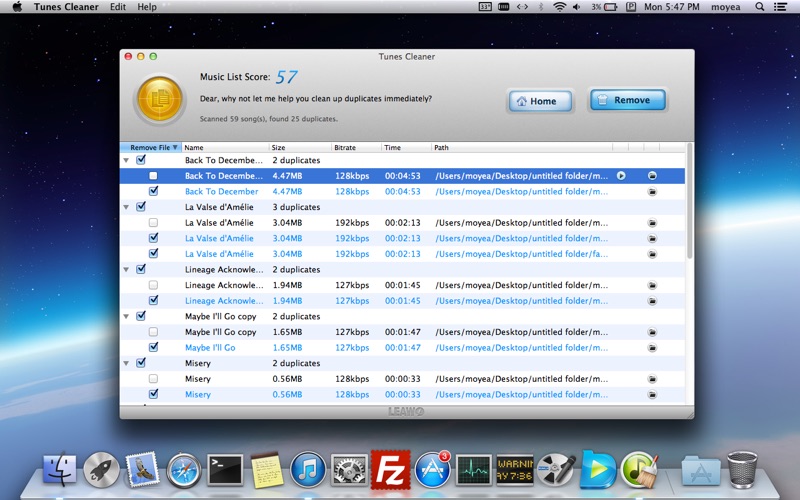Image resolution: width=800 pixels, height=500 pixels.
Task: Click the clock showing Mon 5:47 PM
Action: [671, 7]
